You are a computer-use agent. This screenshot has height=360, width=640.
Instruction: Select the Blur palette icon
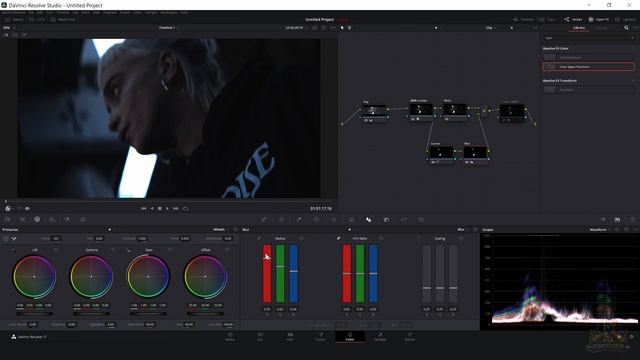pyautogui.click(x=369, y=220)
